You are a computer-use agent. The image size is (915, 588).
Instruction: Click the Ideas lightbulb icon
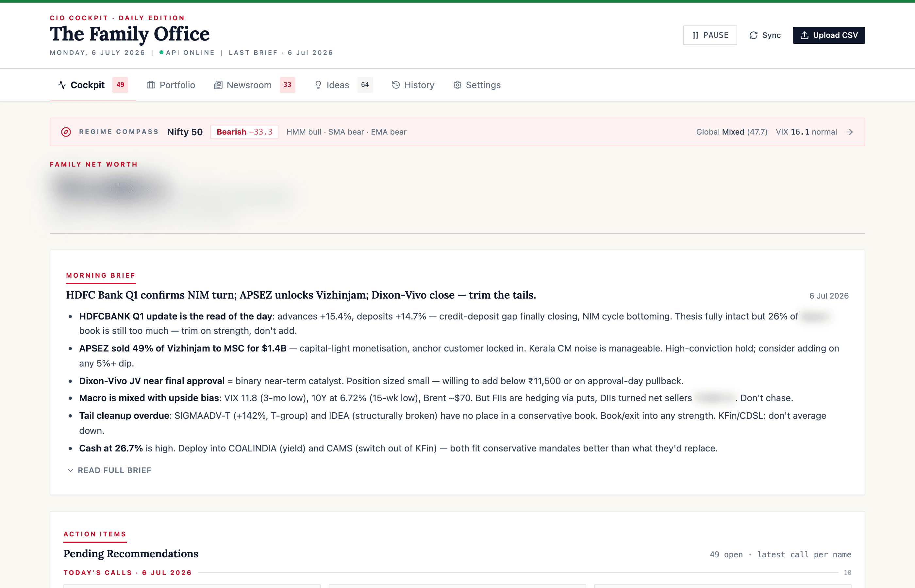[x=318, y=85]
